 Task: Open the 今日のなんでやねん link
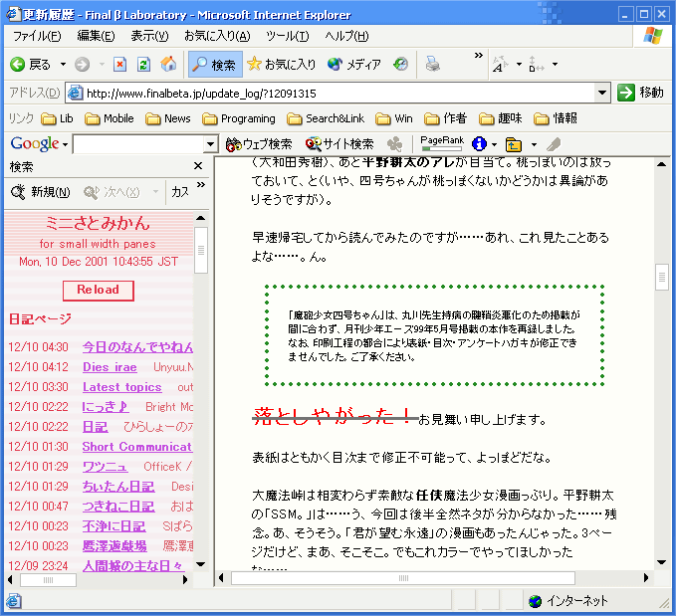[137, 347]
